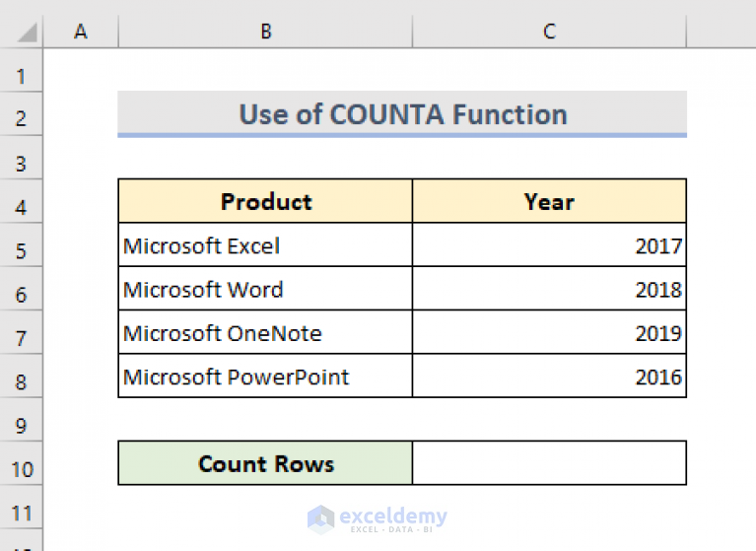Click the cell containing 2017
The image size is (756, 551).
coord(549,244)
